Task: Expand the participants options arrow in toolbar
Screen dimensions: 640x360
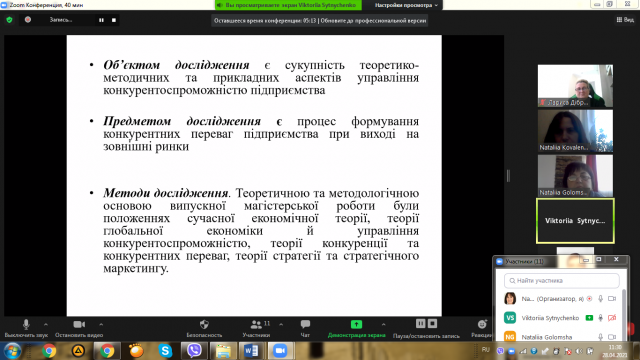Action: [281, 324]
